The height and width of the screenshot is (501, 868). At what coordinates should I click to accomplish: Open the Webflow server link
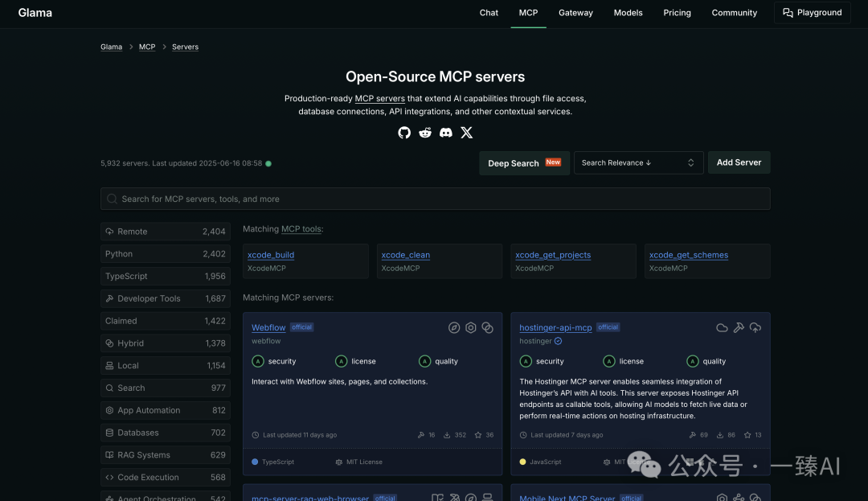[x=268, y=327]
